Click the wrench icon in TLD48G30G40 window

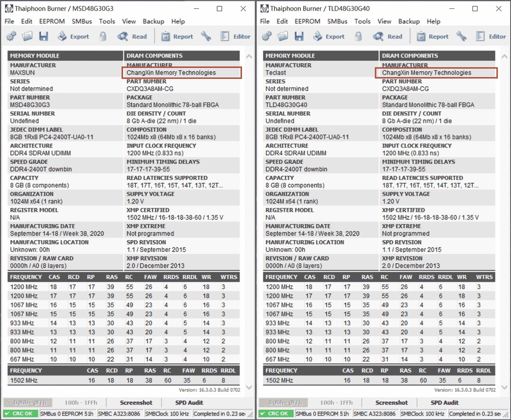click(x=462, y=36)
